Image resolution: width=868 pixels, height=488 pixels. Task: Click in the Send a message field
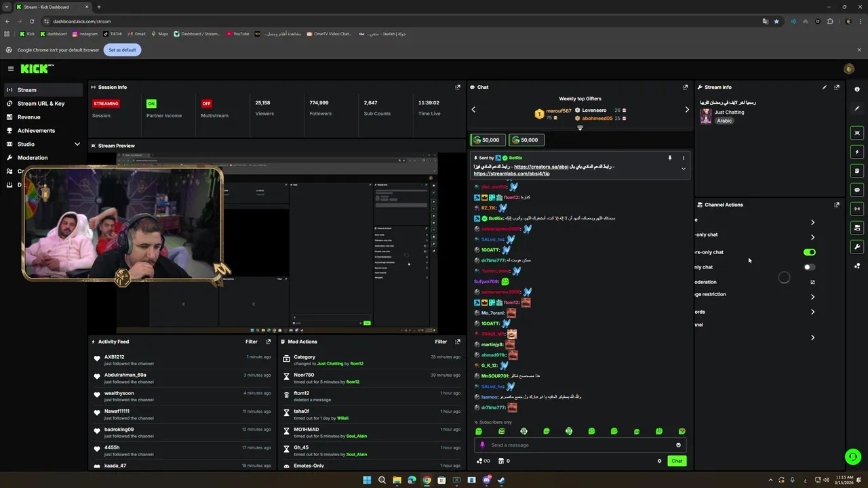580,445
